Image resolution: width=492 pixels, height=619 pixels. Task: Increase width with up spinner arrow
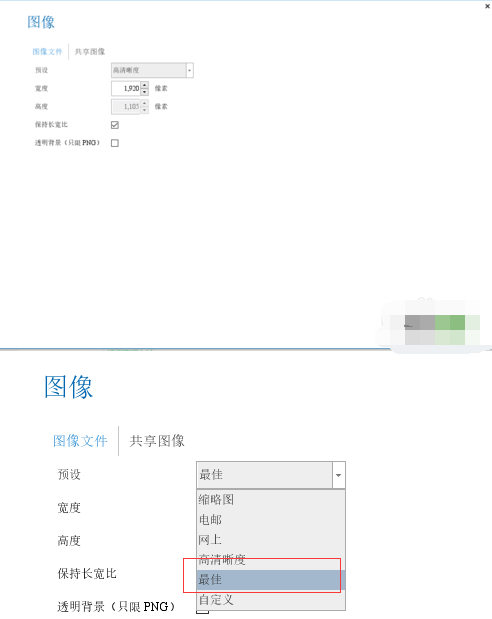(145, 84)
